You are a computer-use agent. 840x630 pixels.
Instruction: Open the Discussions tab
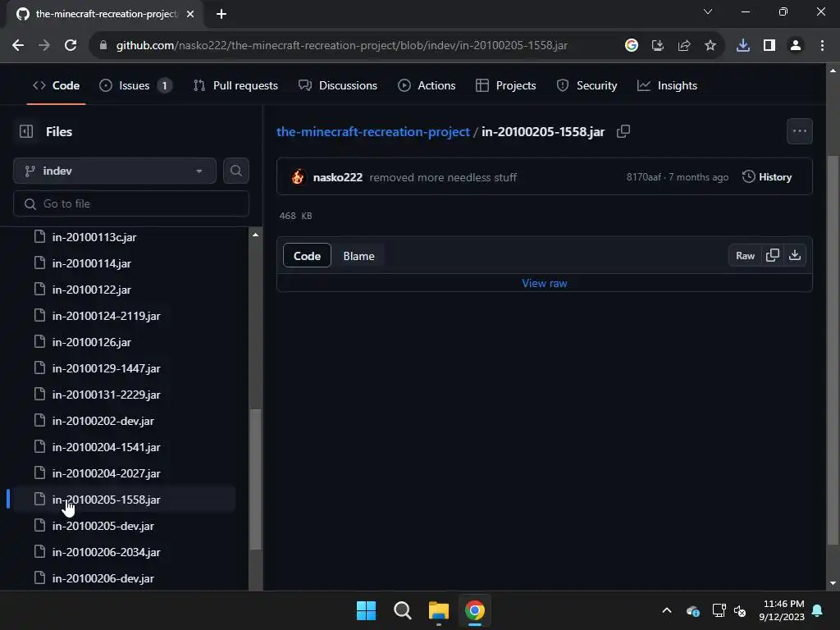pos(337,85)
